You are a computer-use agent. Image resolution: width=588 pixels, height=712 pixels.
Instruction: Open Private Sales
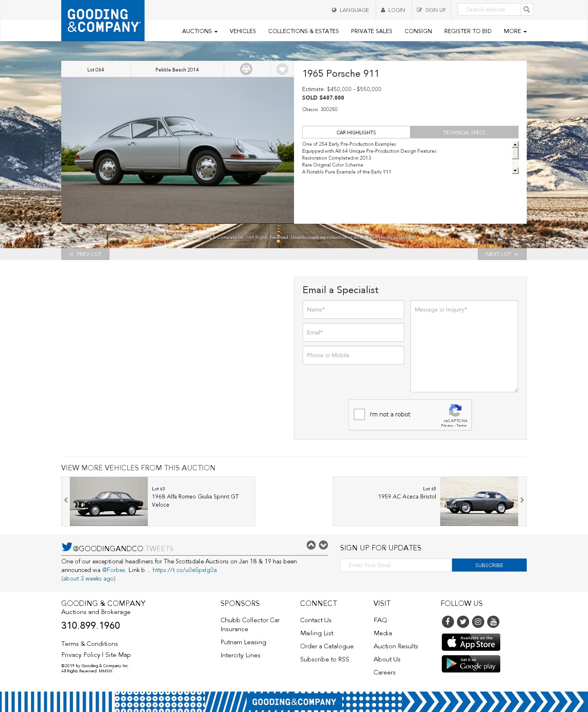click(x=372, y=31)
